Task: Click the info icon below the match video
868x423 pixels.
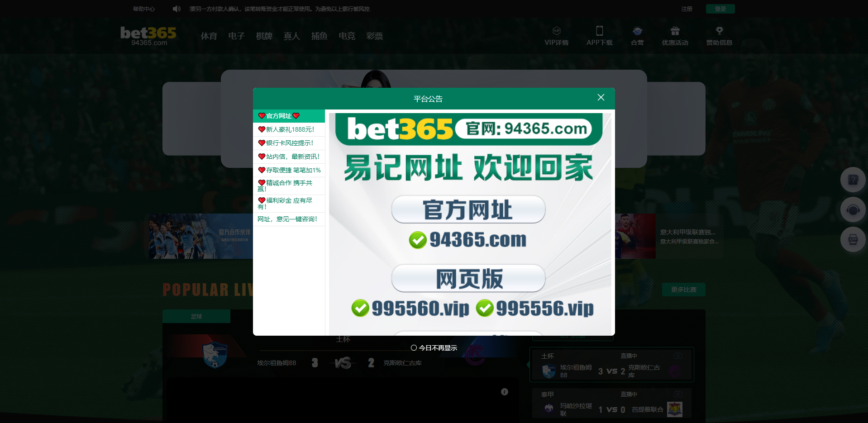Action: click(505, 392)
